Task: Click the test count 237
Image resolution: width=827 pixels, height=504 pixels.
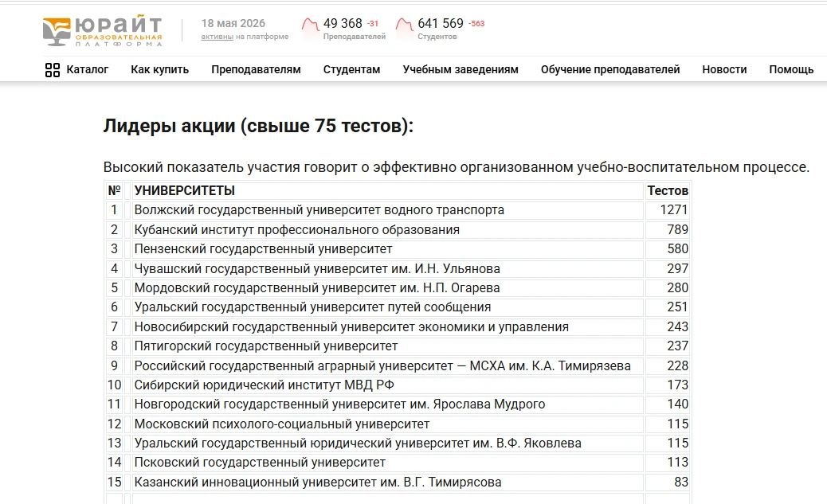Action: pos(678,346)
